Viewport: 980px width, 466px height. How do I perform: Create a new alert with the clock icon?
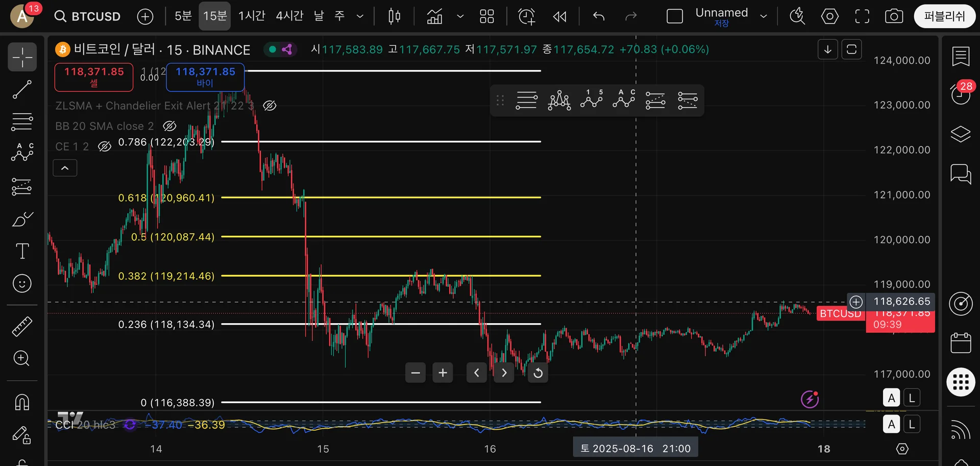click(526, 16)
